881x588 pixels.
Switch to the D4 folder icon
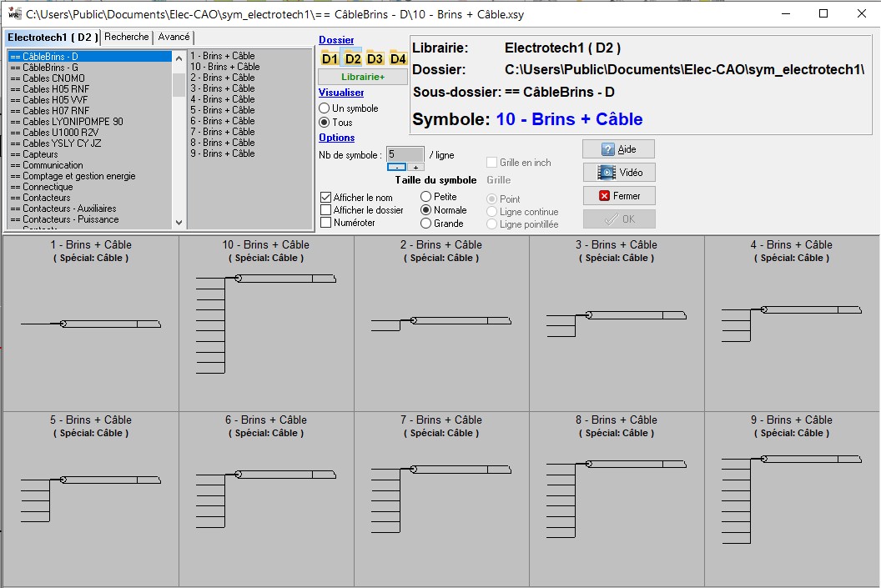398,58
